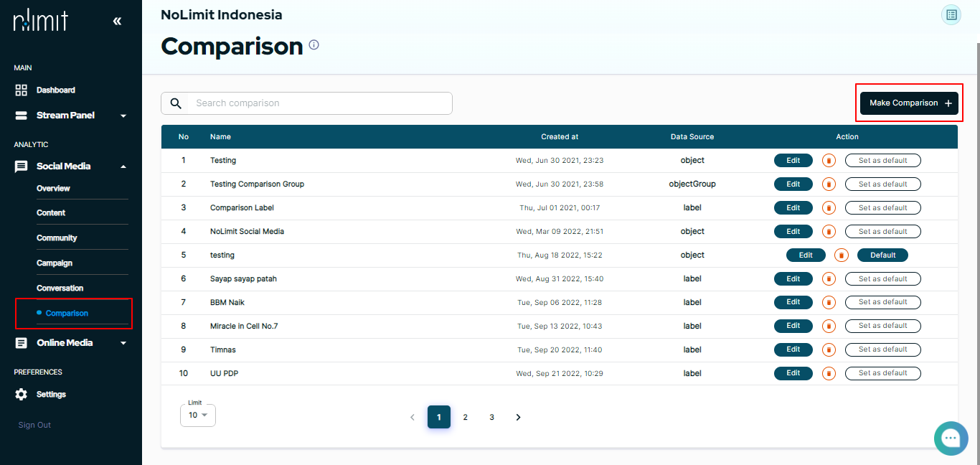Click the magnifier search icon
This screenshot has width=980, height=465.
[176, 103]
